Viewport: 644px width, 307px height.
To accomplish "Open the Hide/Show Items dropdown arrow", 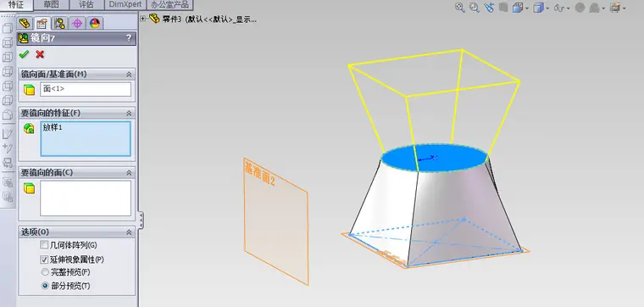I will (x=569, y=8).
